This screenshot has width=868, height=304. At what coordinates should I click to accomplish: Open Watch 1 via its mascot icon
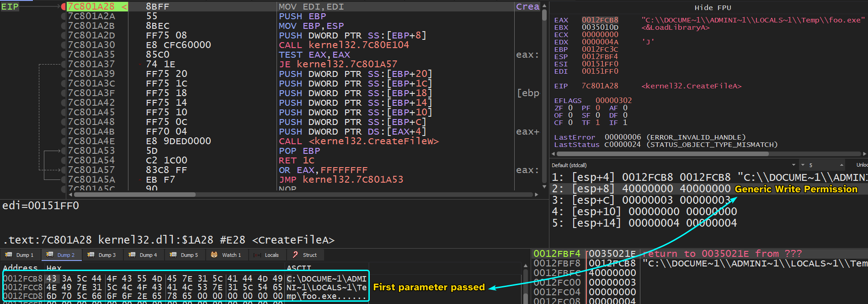coord(214,255)
